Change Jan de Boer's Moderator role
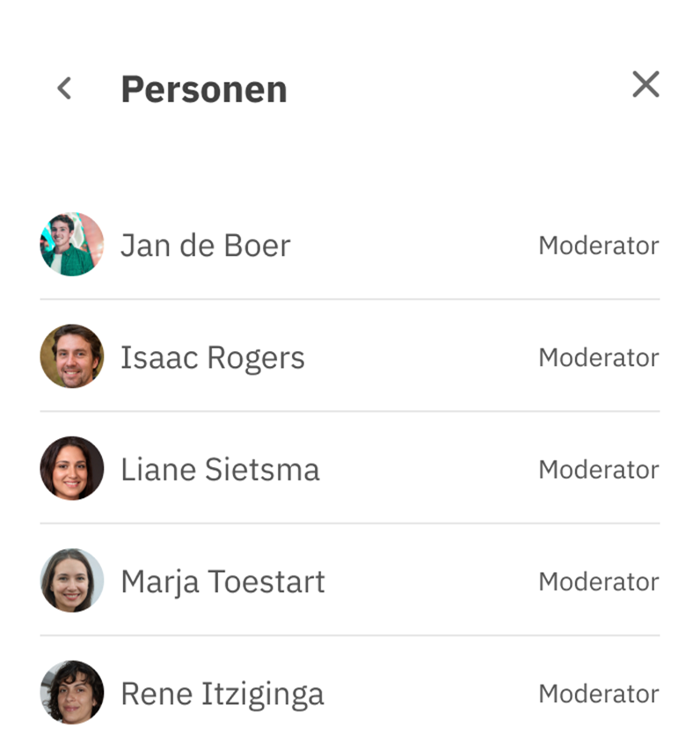The height and width of the screenshot is (733, 700). click(x=599, y=246)
